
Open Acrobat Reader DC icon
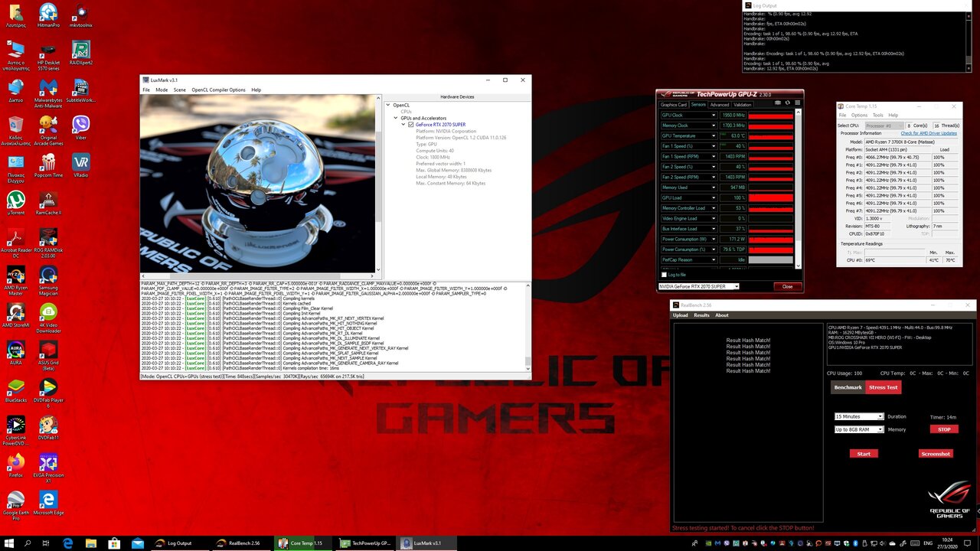pyautogui.click(x=16, y=243)
